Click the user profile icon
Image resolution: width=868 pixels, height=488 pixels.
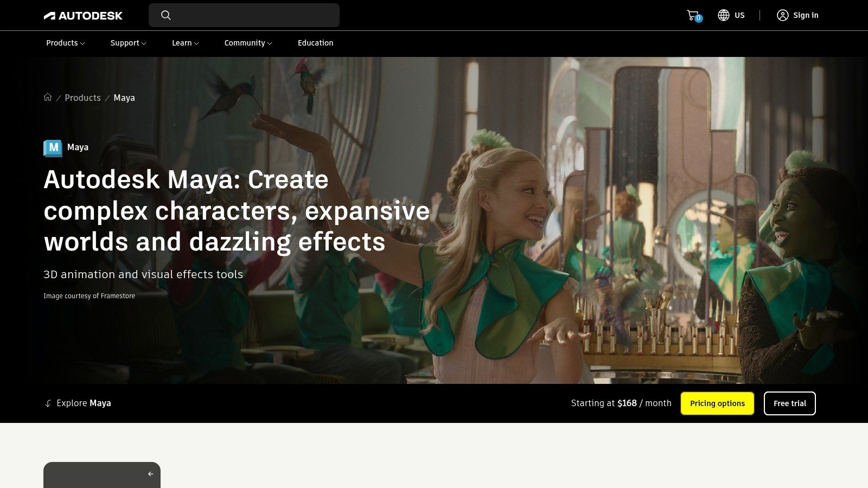coord(782,15)
